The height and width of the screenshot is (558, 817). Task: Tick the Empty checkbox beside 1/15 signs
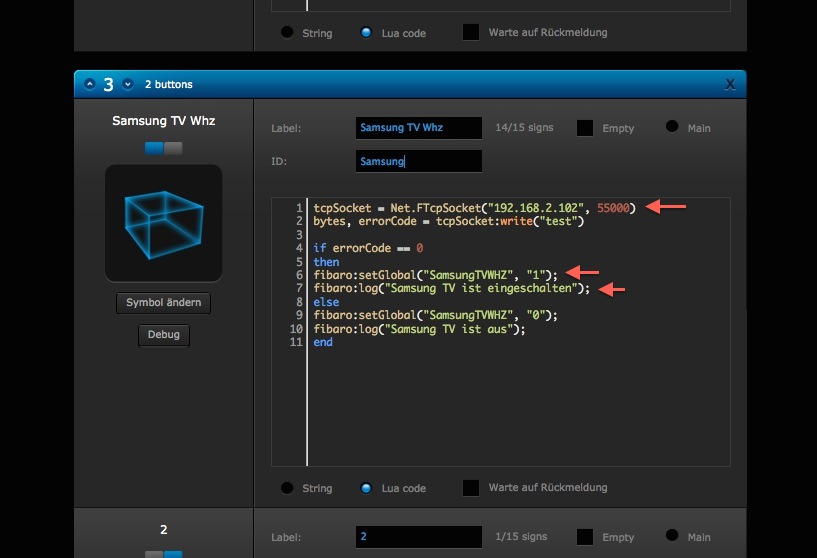585,537
